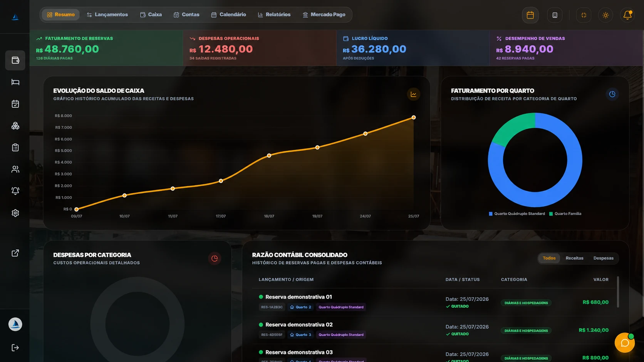Open the clipboard list icon in the sidebar
644x362 pixels.
tap(15, 147)
